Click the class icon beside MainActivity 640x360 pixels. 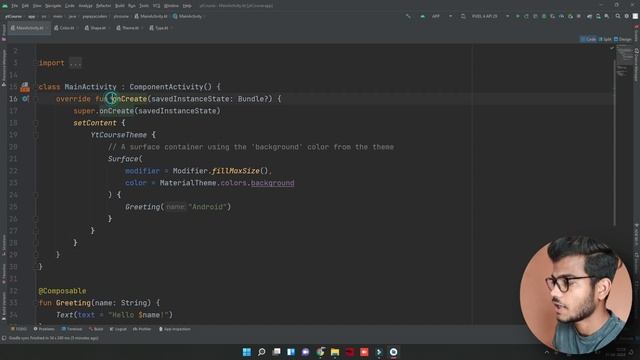[x=25, y=87]
